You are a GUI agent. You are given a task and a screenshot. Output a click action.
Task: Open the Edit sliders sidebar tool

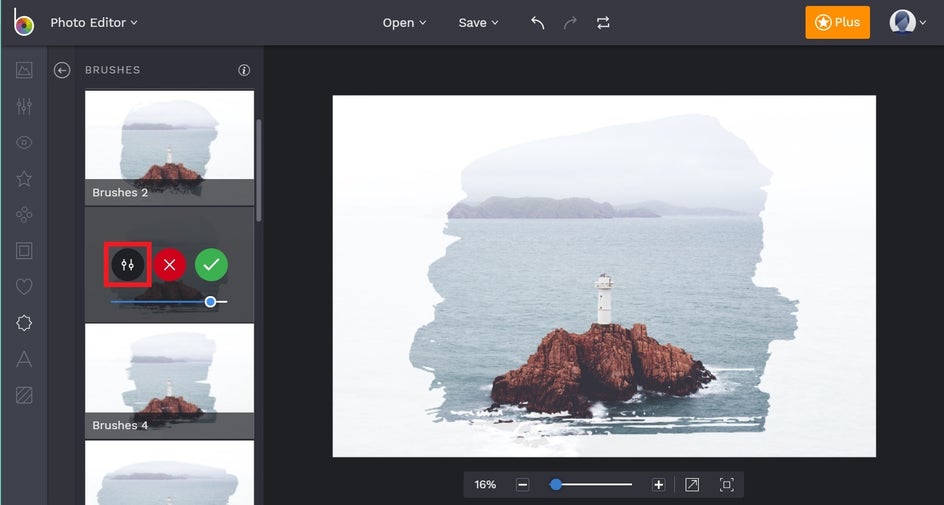24,106
